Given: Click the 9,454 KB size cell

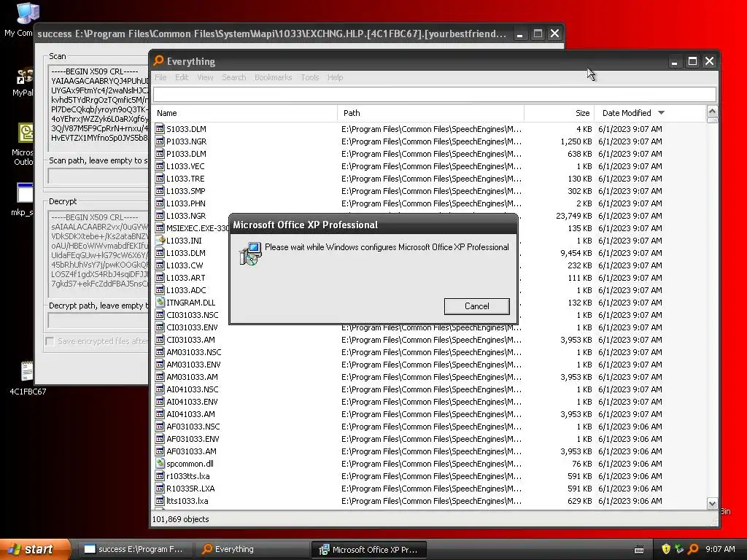Looking at the screenshot, I should 576,253.
